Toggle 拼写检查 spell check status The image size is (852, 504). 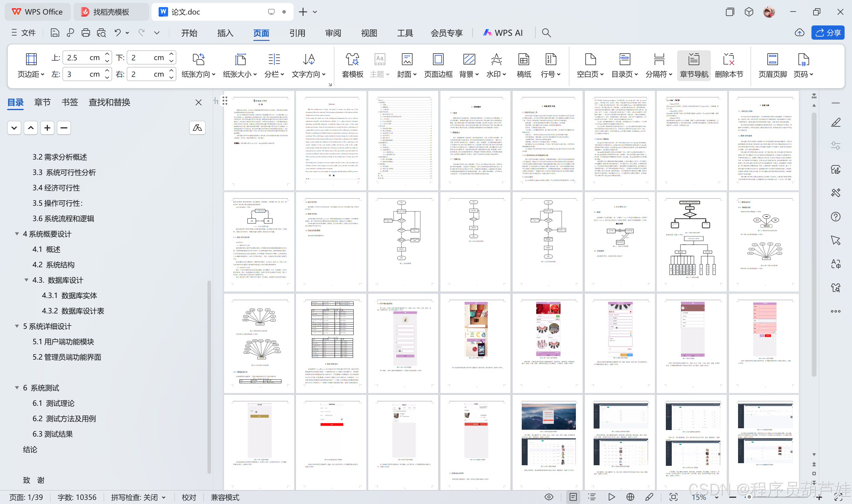pyautogui.click(x=138, y=497)
